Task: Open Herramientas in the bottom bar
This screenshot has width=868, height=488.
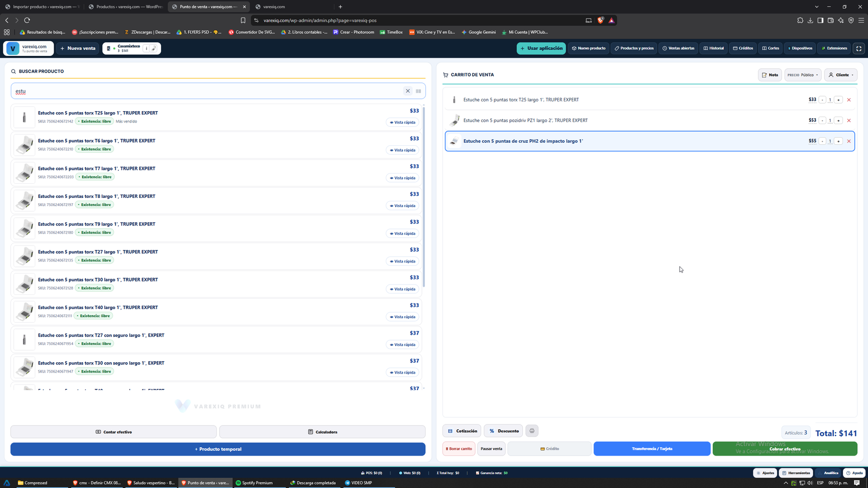Action: [x=796, y=473]
